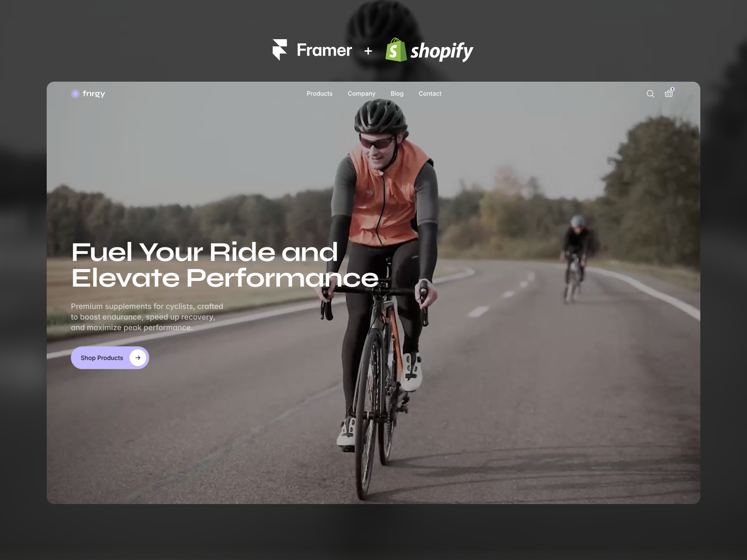This screenshot has width=747, height=560.
Task: Open the search magnifier icon
Action: click(x=650, y=94)
